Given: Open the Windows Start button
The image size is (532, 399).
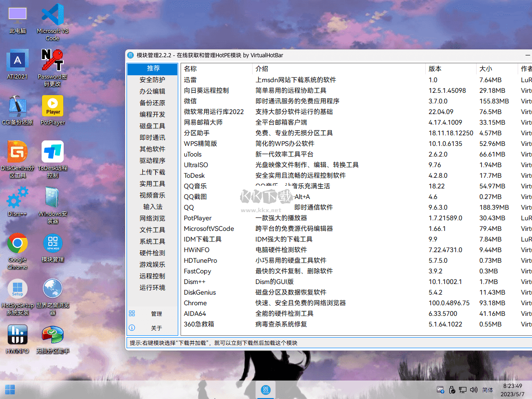Looking at the screenshot, I should [10, 390].
